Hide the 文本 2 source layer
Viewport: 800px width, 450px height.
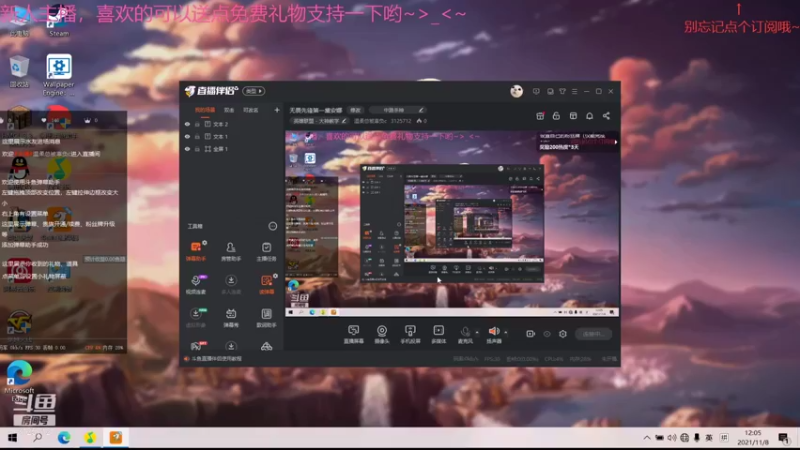point(187,124)
